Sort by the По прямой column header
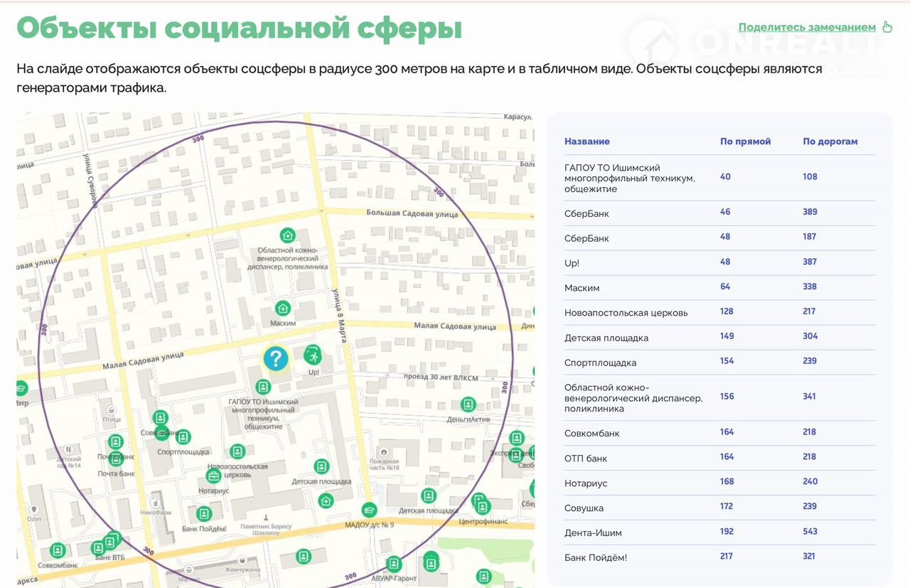The width and height of the screenshot is (910, 588). pos(745,141)
